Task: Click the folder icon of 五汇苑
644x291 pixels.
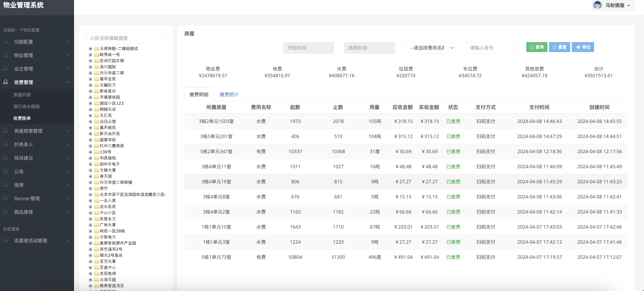Action: coord(97,115)
